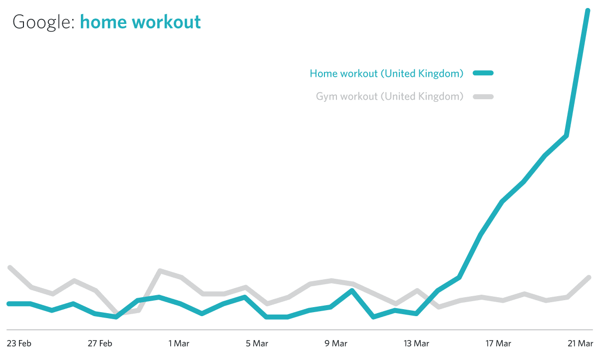
Task: Select the 5 Mar date label
Action: [x=257, y=344]
